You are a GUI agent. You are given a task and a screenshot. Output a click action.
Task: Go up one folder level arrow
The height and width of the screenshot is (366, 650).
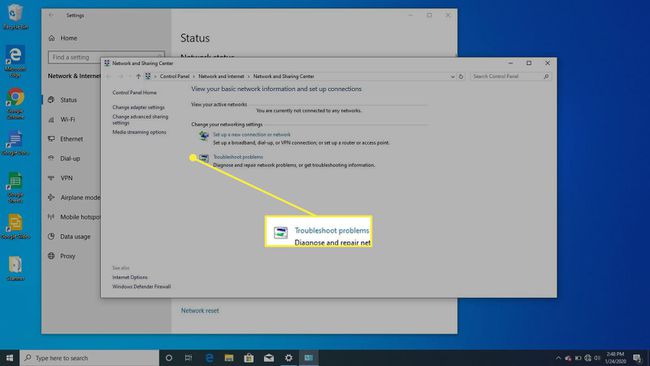coord(138,76)
